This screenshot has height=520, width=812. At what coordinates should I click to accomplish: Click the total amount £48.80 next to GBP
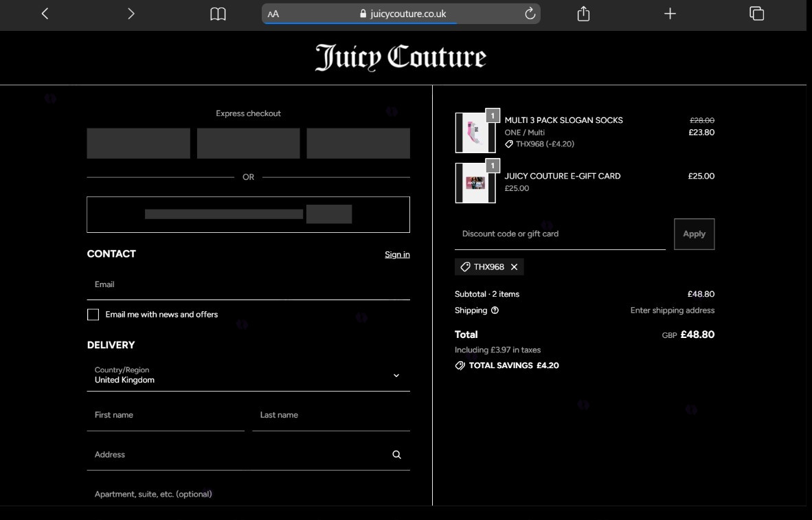point(697,335)
